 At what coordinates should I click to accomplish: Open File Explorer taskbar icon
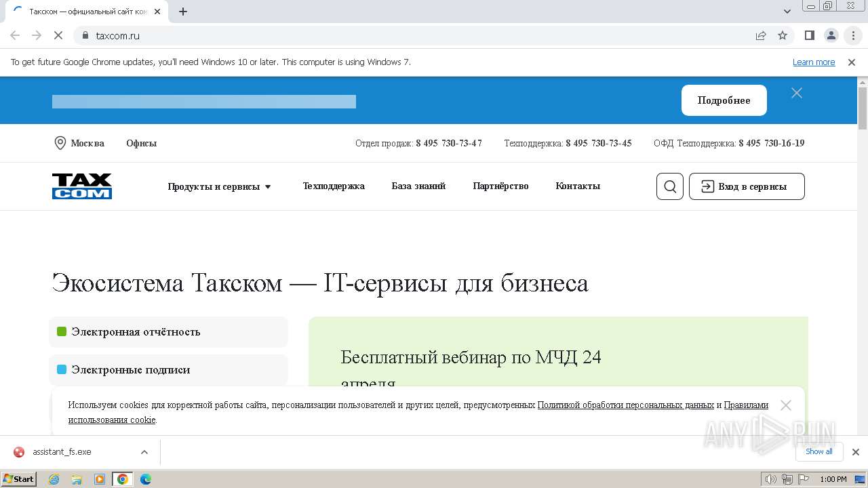coord(77,479)
